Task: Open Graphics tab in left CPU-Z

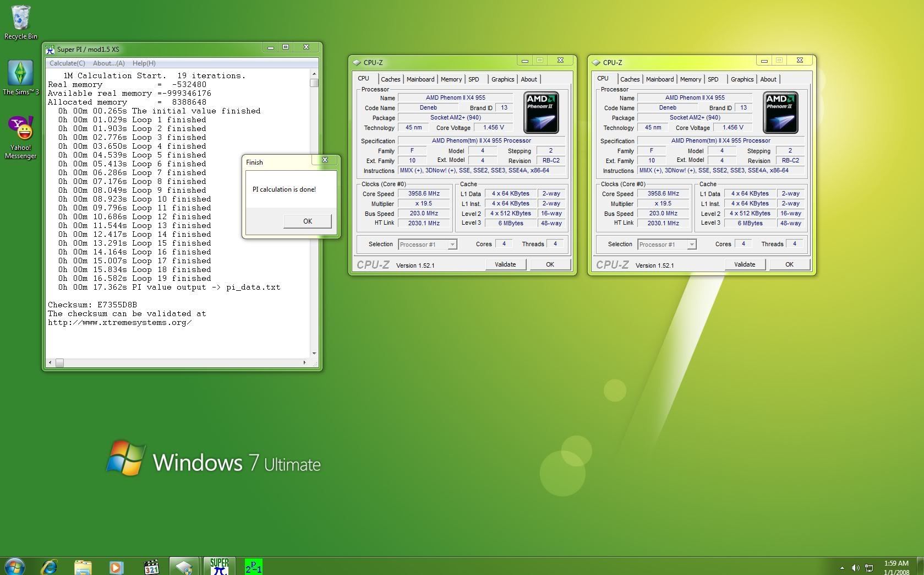Action: [x=503, y=79]
